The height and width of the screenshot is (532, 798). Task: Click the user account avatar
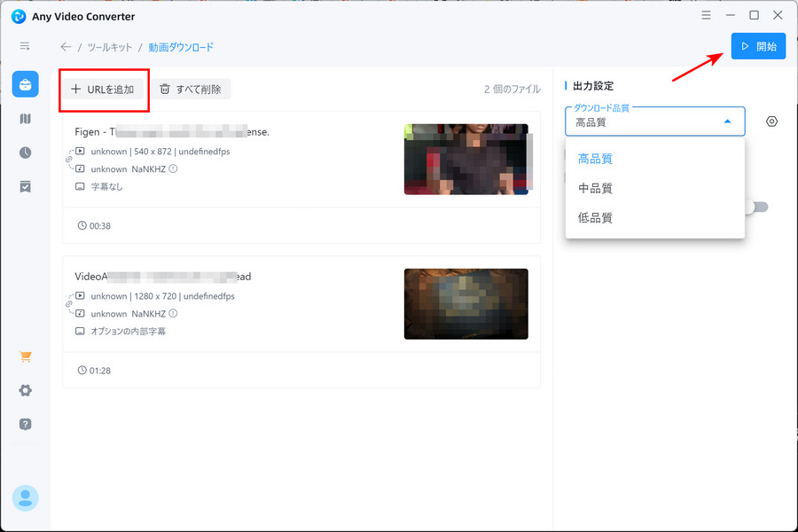(26, 498)
